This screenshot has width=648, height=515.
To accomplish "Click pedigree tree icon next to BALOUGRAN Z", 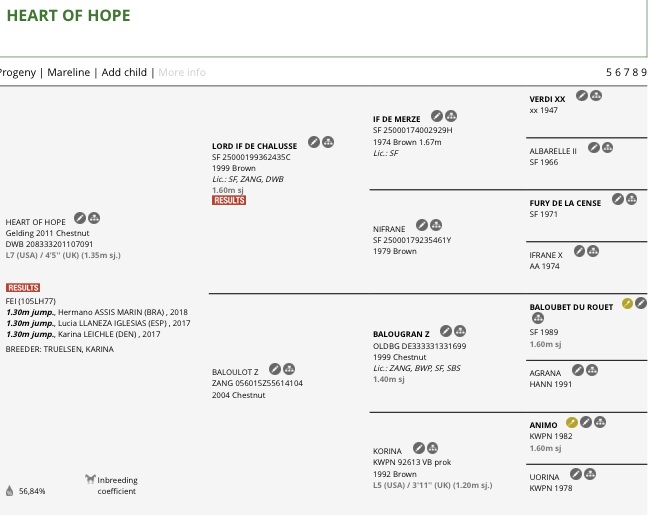I will click(461, 331).
